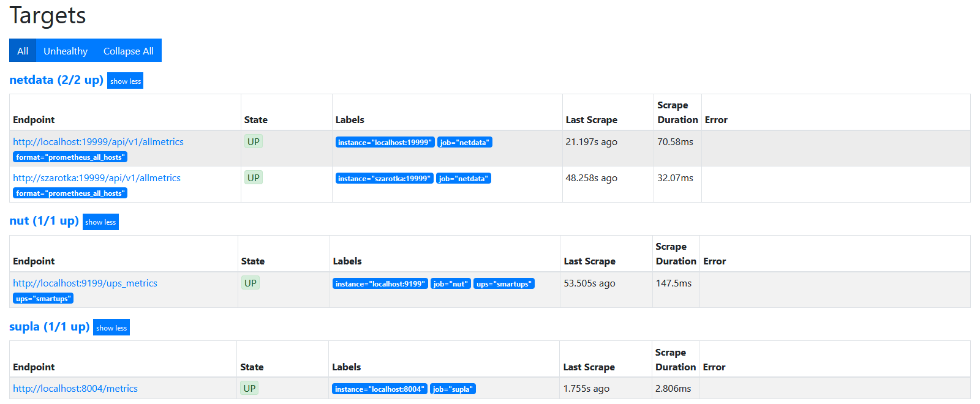The image size is (980, 404).
Task: Open the supla (1/1 up) heading link
Action: (50, 327)
